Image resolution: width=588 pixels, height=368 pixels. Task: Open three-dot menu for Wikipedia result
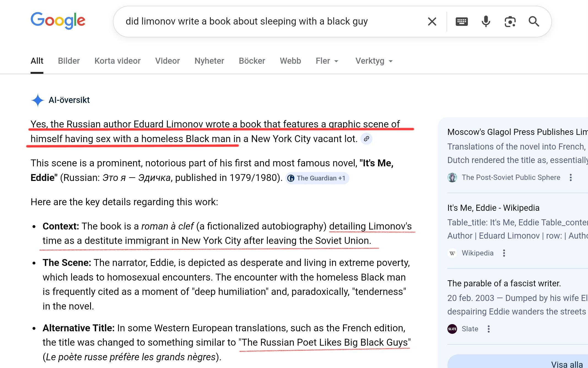[504, 253]
